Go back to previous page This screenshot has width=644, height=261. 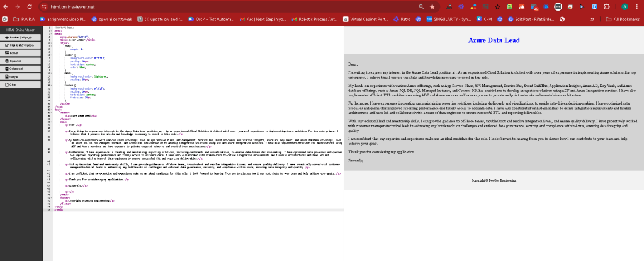[5, 6]
